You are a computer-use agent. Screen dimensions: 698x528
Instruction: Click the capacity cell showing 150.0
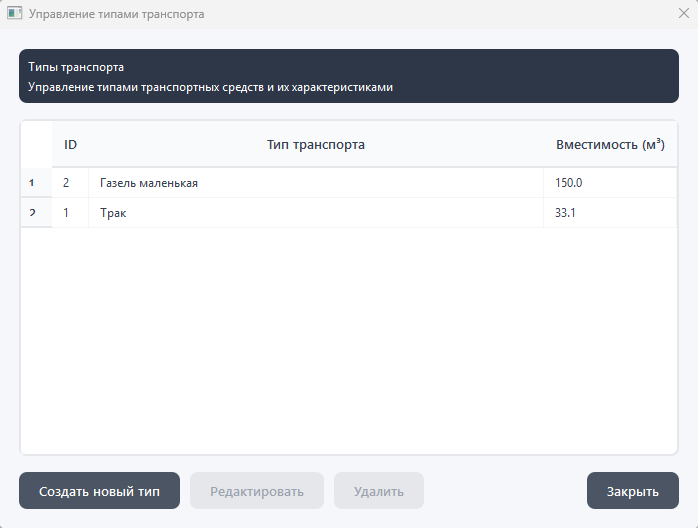[610, 183]
